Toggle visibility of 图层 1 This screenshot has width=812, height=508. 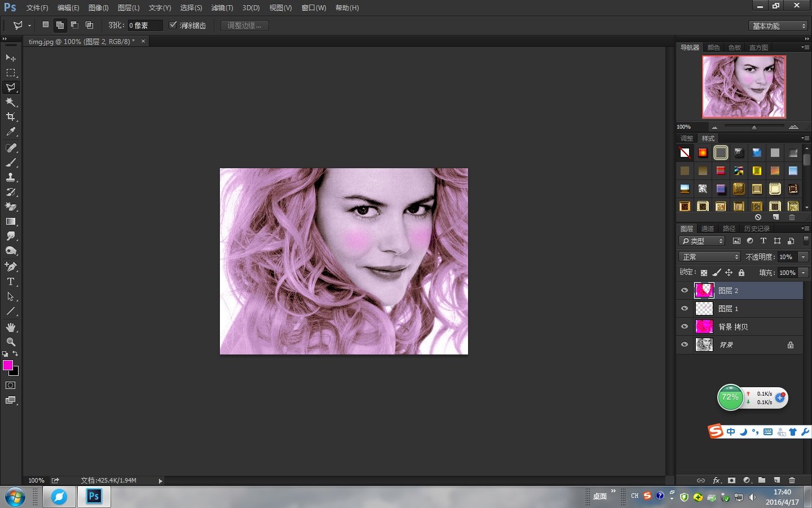[x=684, y=308]
